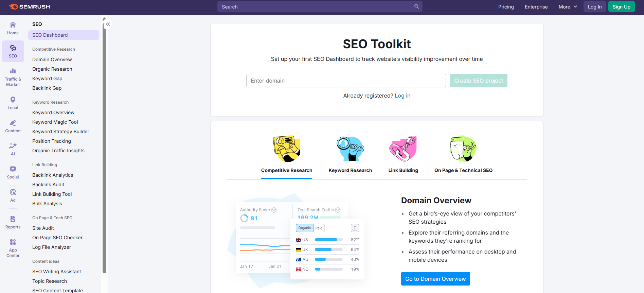Toggle Paid in preview widget

pos(319,228)
